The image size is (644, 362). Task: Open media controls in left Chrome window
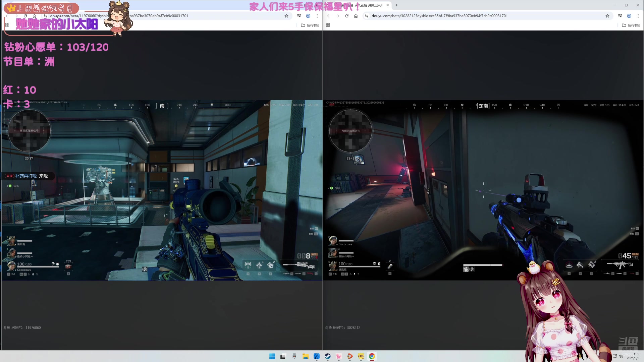pos(299,16)
